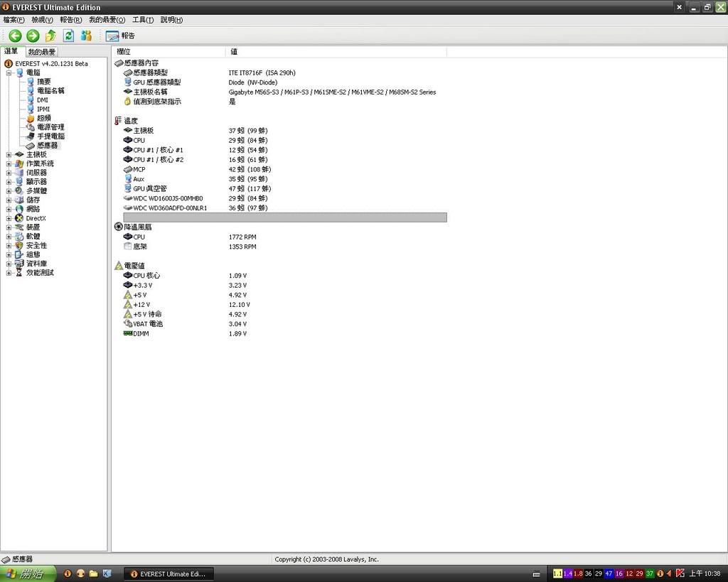Expand the 主機板 branch in the tree

coord(9,154)
